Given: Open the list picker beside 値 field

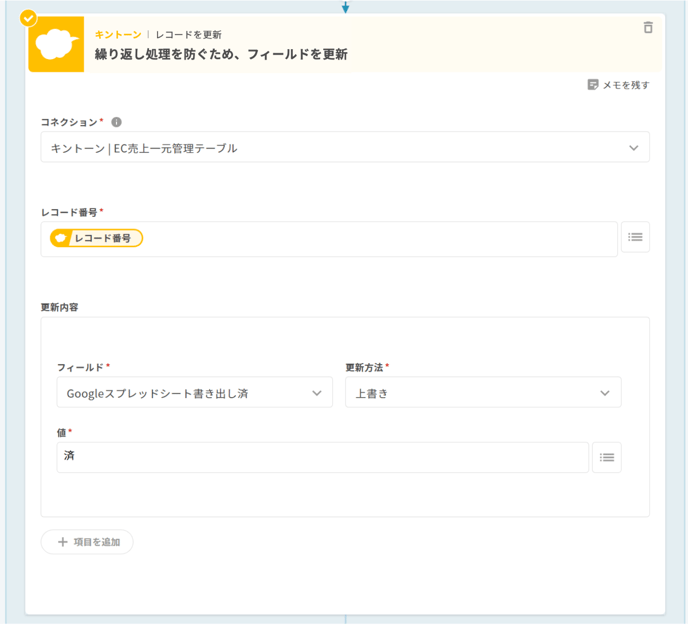Looking at the screenshot, I should (606, 457).
